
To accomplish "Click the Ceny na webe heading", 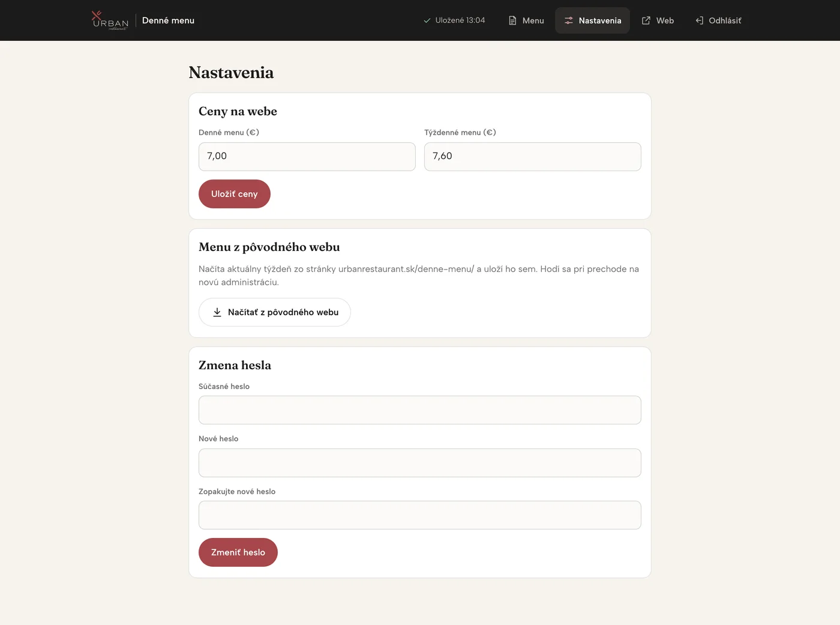I will [238, 111].
